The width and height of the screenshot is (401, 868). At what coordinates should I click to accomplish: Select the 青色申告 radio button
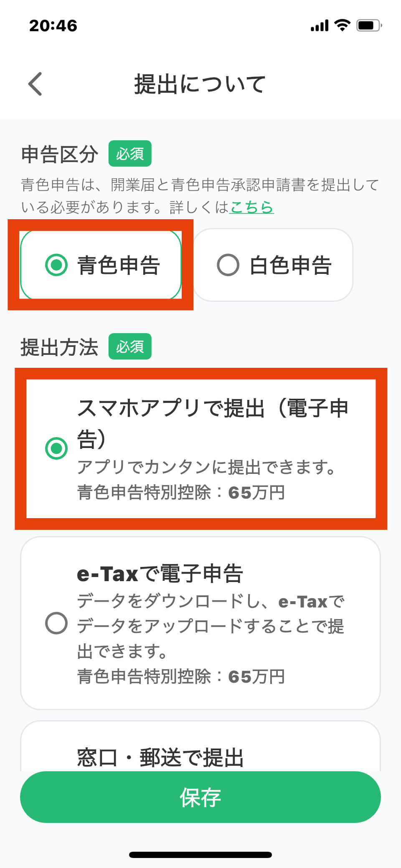pyautogui.click(x=56, y=265)
